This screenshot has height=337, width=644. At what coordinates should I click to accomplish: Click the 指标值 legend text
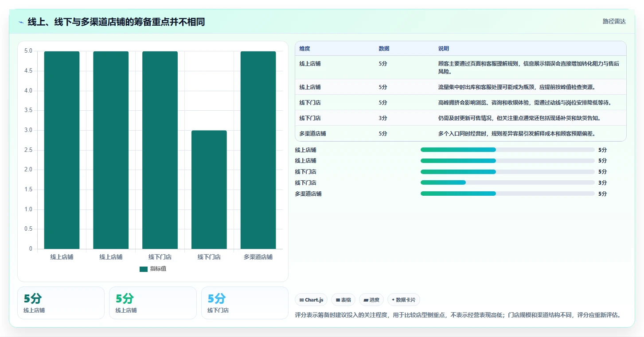tap(158, 269)
